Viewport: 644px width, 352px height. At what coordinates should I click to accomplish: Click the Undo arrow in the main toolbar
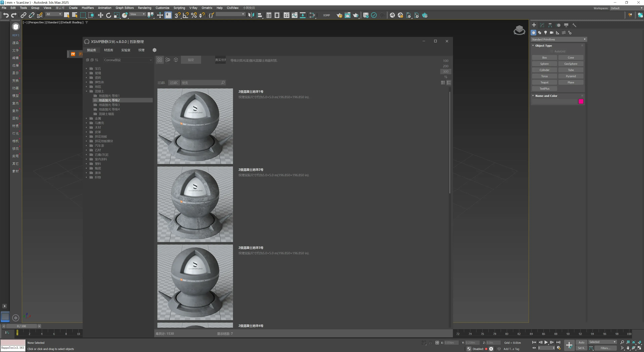[x=6, y=15]
